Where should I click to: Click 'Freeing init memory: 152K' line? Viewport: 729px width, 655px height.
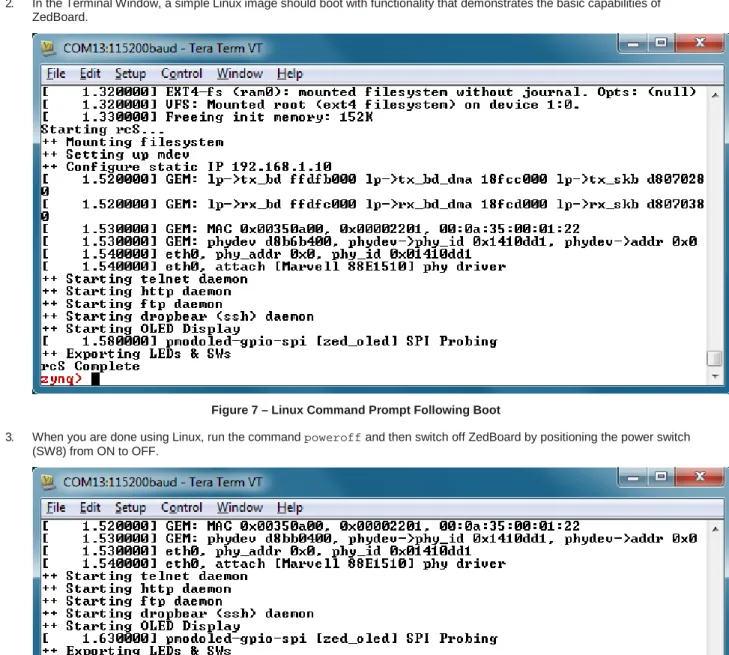(x=207, y=117)
